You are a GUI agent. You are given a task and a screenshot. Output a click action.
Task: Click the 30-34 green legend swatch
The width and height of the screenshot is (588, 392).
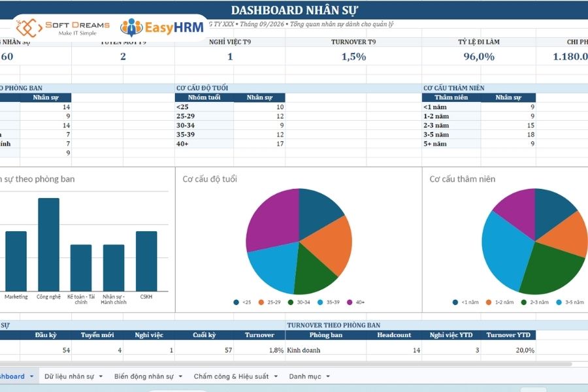pyautogui.click(x=290, y=302)
